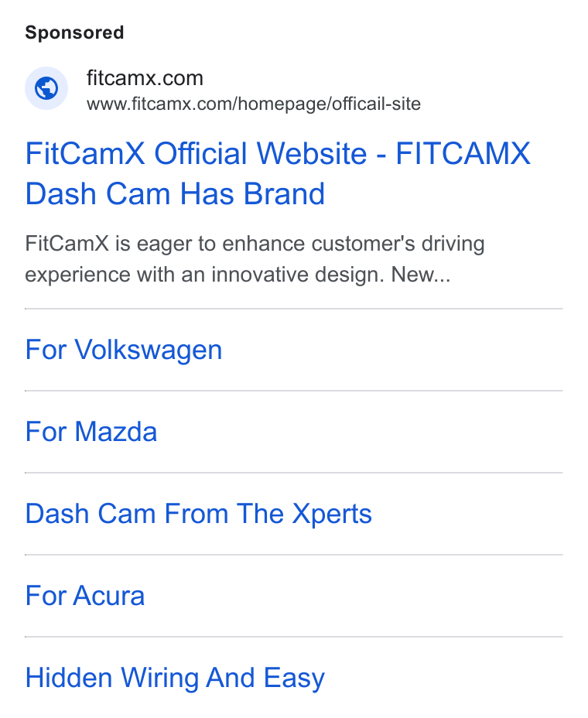Visit Dash Cam From The Xperts link
The width and height of the screenshot is (588, 718).
coord(198,513)
